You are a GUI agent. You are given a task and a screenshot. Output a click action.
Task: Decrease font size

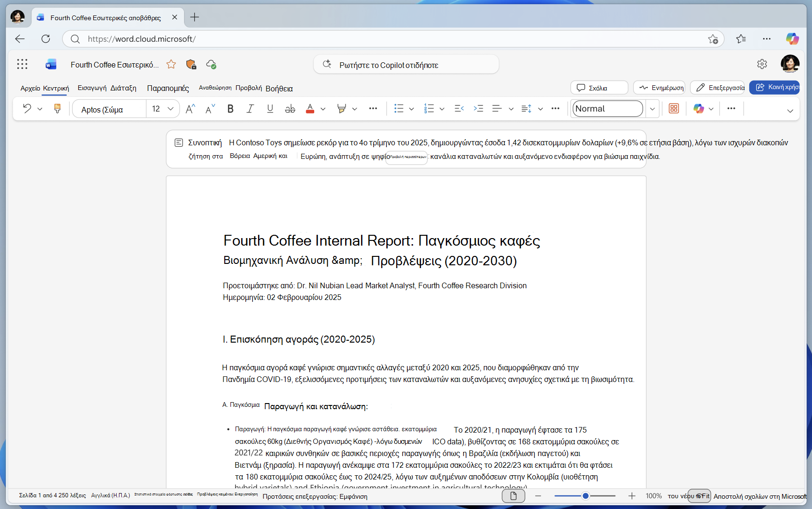click(210, 109)
